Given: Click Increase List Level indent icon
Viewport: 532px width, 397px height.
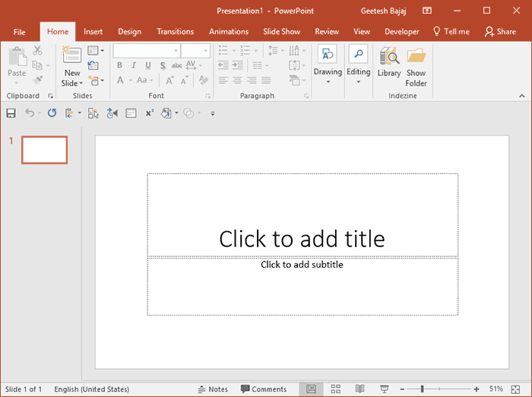Looking at the screenshot, I should tap(237, 65).
